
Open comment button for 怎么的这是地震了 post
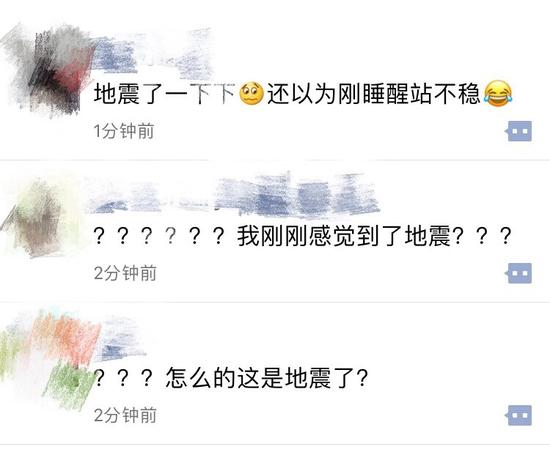coord(519,415)
